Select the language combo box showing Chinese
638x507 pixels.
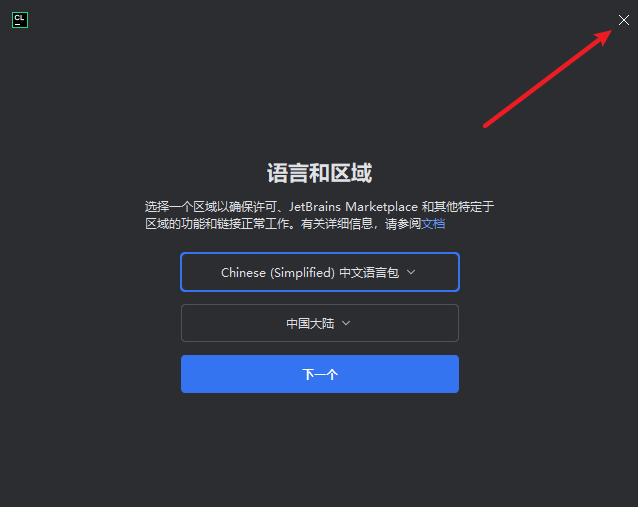coord(320,272)
